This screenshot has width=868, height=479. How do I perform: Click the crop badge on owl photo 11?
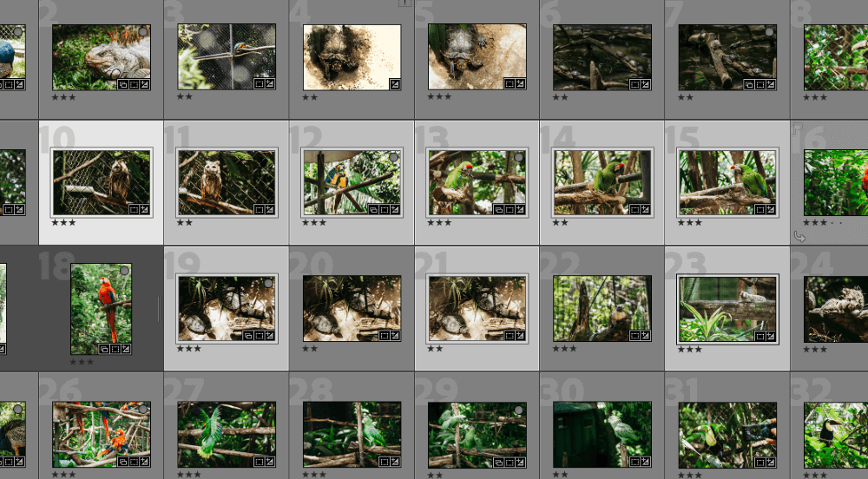click(x=259, y=210)
